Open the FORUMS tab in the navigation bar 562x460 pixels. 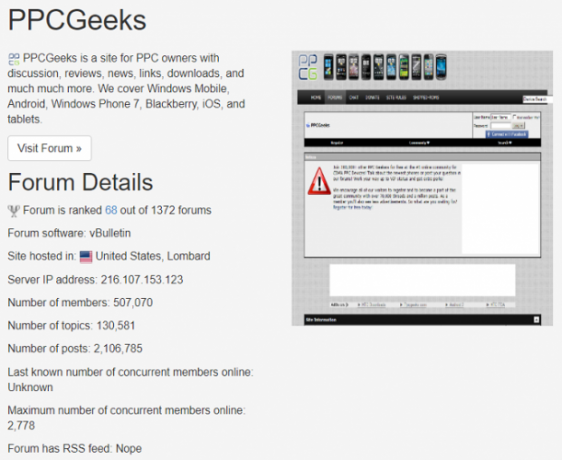pyautogui.click(x=335, y=98)
